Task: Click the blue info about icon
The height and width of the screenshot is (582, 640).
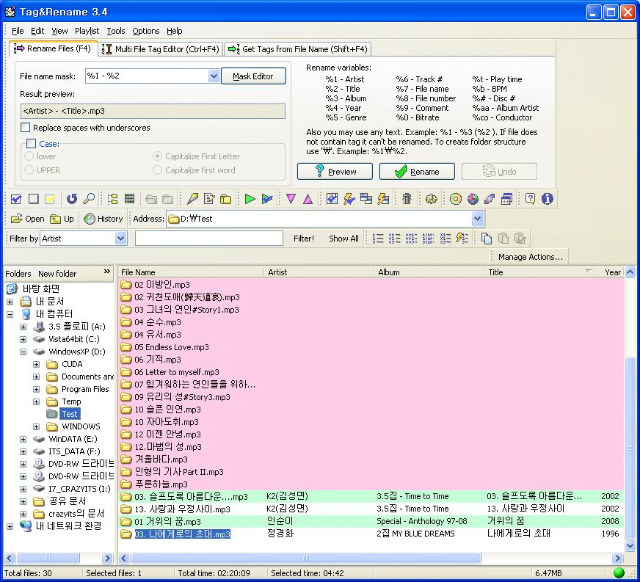Action: click(x=547, y=199)
